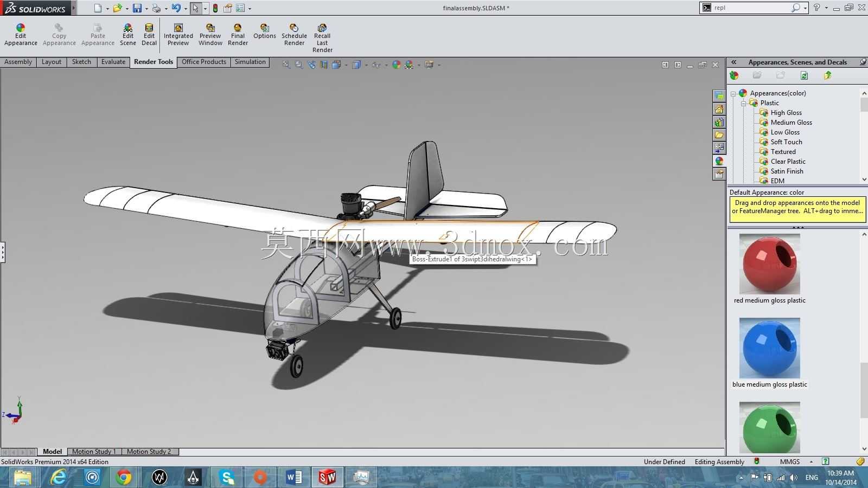
Task: Create a new document
Action: (x=98, y=8)
